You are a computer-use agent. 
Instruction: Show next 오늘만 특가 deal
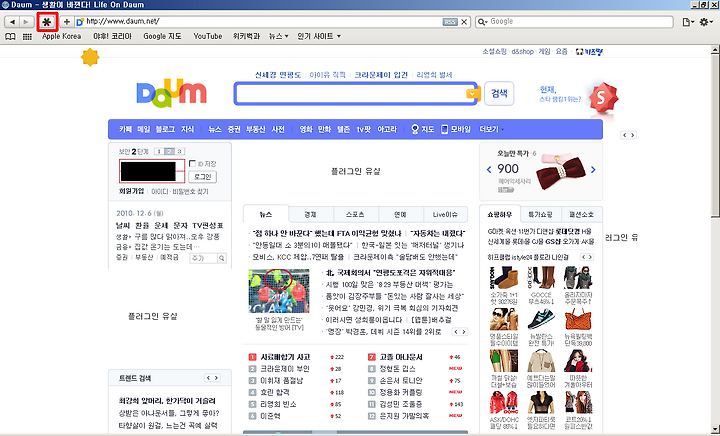(x=593, y=170)
